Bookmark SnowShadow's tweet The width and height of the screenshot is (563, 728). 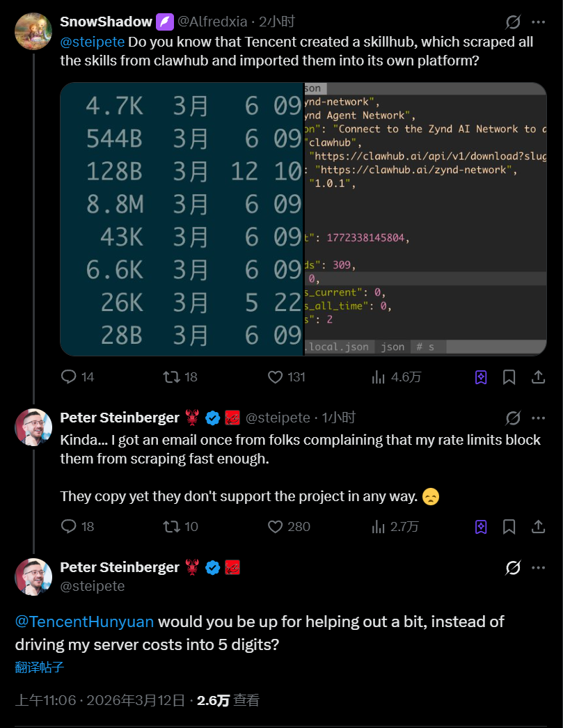(509, 377)
